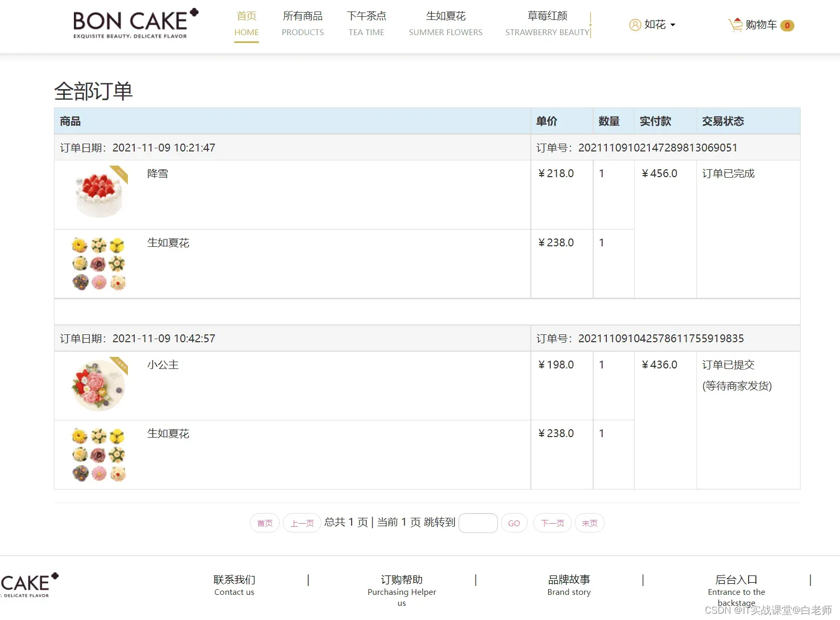Select the 所有商品 PRODUCTS menu item

click(302, 24)
